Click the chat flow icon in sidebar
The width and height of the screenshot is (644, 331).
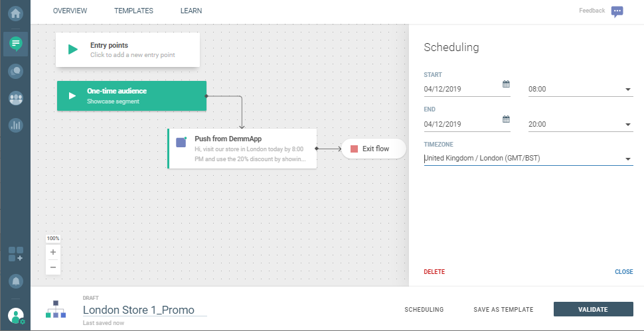(x=15, y=44)
